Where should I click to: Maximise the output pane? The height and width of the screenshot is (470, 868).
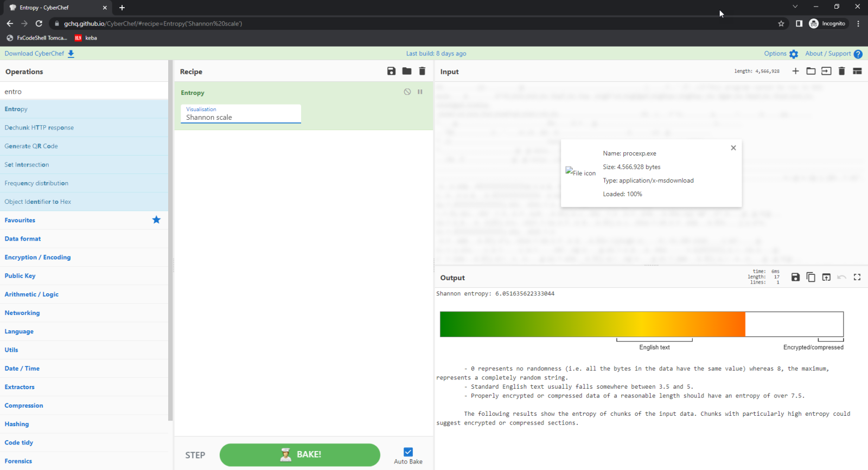857,277
